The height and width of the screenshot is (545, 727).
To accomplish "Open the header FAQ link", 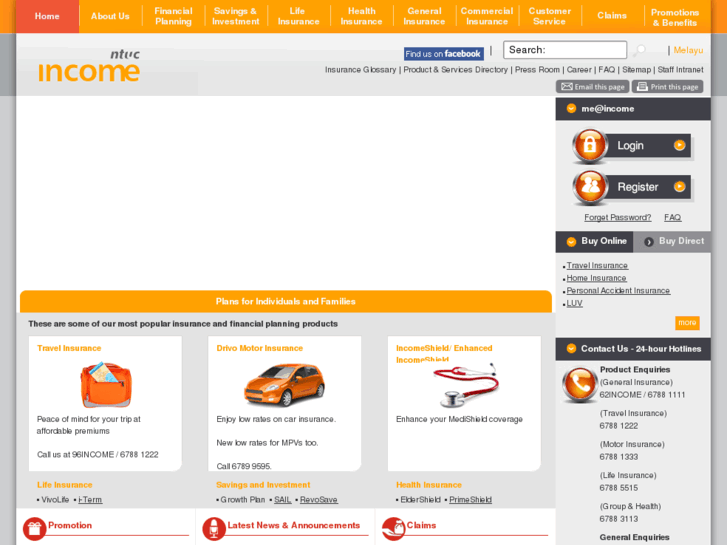I will [x=606, y=70].
